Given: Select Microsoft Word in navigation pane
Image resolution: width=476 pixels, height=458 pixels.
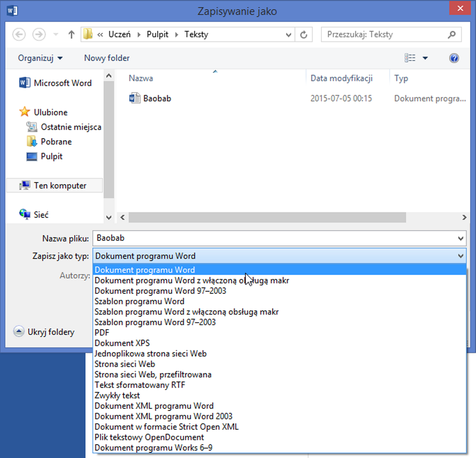Looking at the screenshot, I should [55, 83].
